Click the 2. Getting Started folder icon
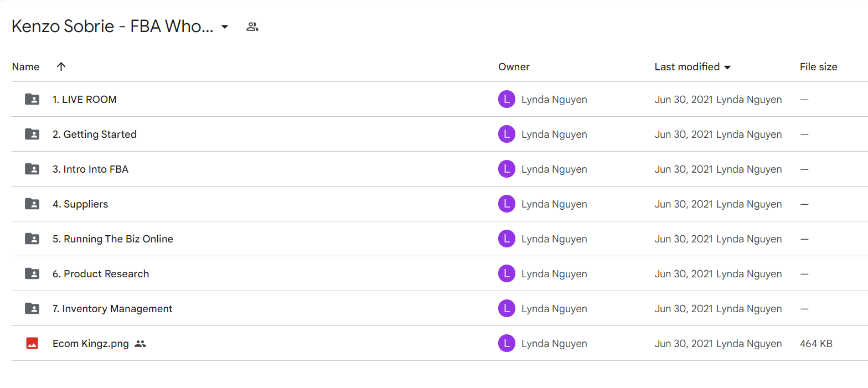 pyautogui.click(x=32, y=134)
